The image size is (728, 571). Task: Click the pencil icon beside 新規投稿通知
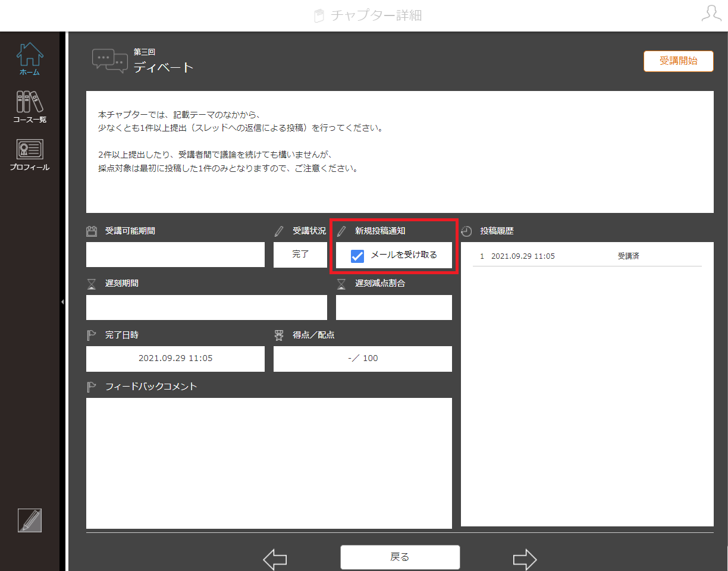341,231
